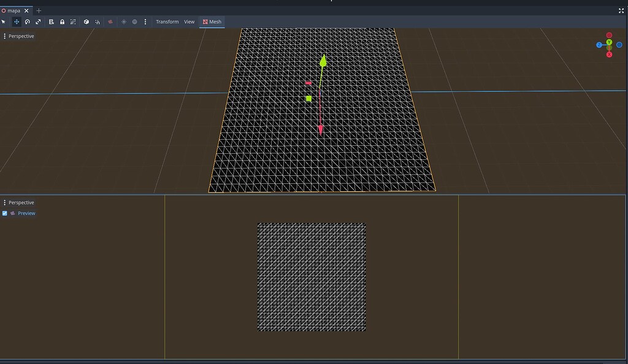The width and height of the screenshot is (628, 364).
Task: Switch to the mapa scene tab
Action: (13, 10)
